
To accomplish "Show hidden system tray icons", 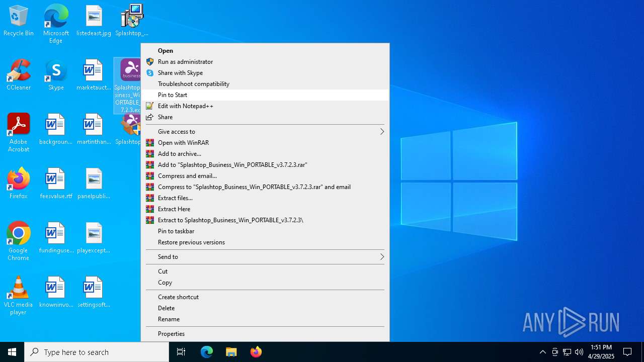I will (x=542, y=352).
